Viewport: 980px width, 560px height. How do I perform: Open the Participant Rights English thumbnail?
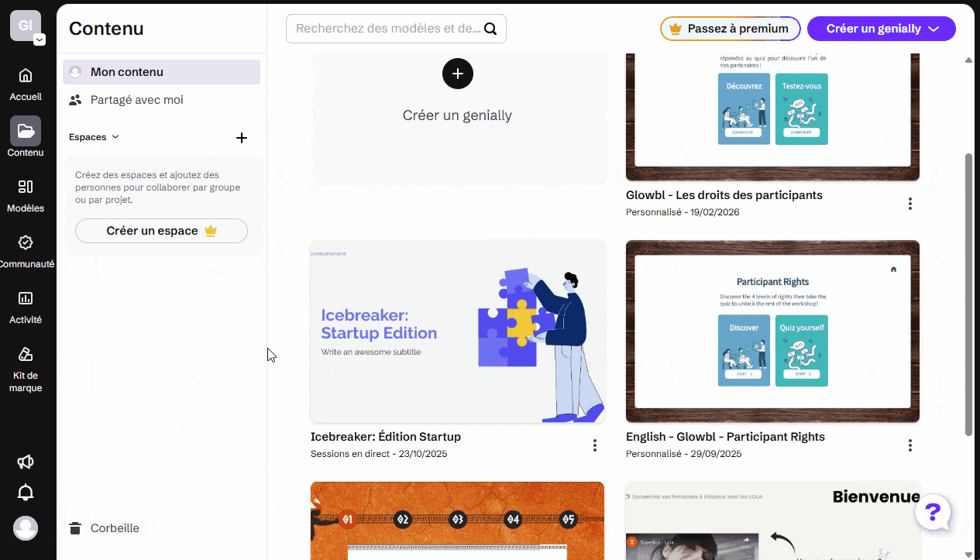772,332
